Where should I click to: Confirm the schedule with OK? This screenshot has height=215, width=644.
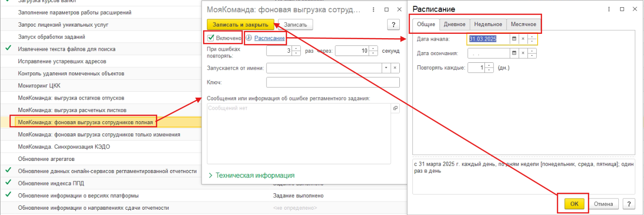pyautogui.click(x=574, y=204)
